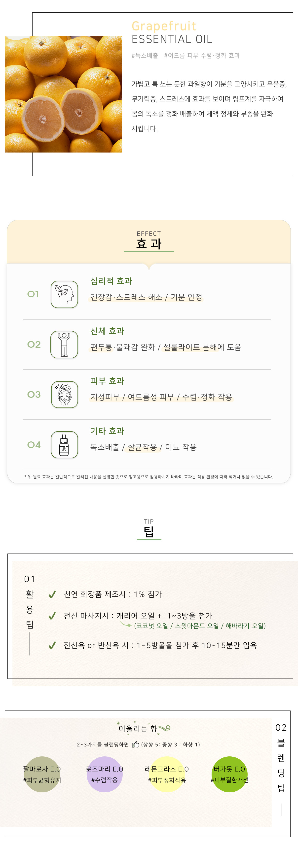Click the green curved arrow before carrier oil list
The width and height of the screenshot is (298, 868).
[x=126, y=624]
